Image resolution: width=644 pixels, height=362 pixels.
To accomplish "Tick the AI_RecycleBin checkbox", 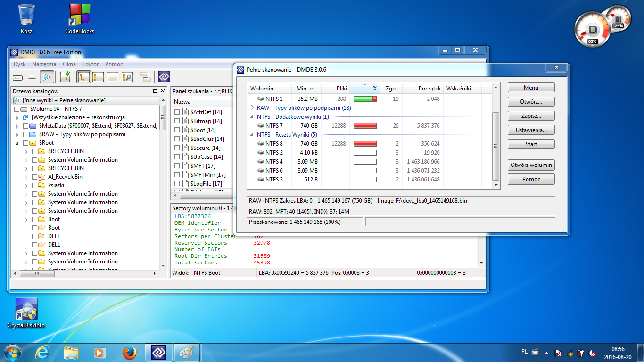I will 34,177.
